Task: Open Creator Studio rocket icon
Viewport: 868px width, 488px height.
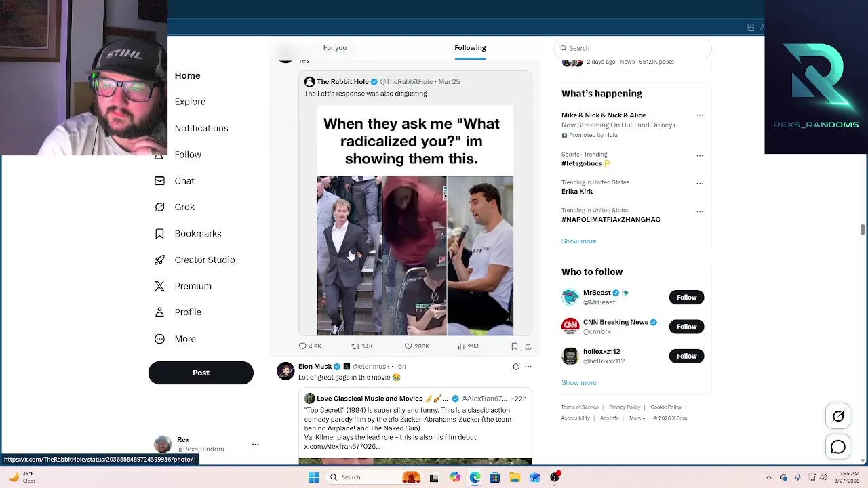Action: click(x=159, y=260)
